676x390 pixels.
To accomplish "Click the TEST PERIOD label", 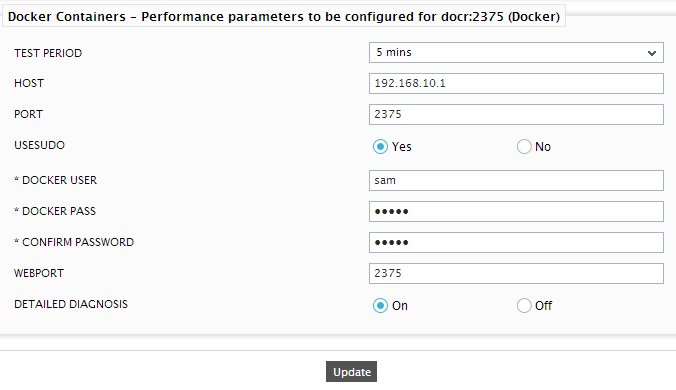I will [48, 53].
